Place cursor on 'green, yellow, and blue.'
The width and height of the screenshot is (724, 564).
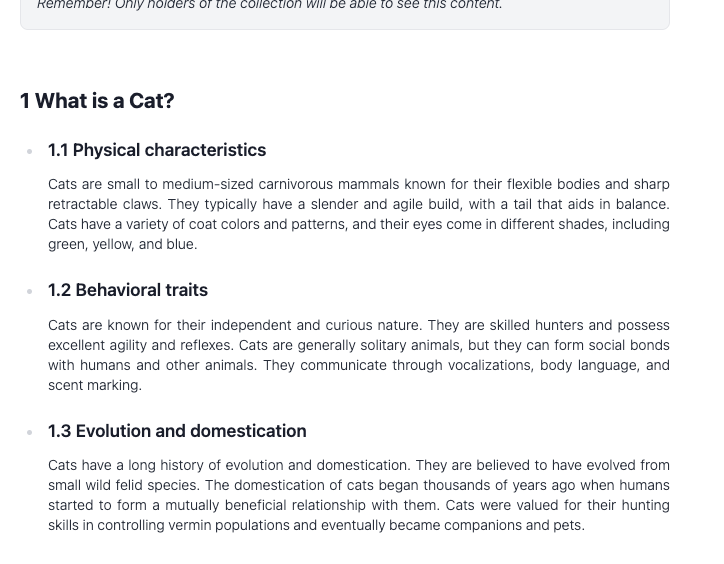122,244
